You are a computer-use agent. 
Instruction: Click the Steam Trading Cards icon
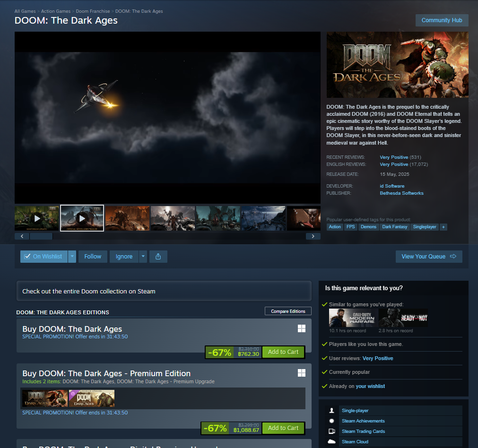point(332,431)
